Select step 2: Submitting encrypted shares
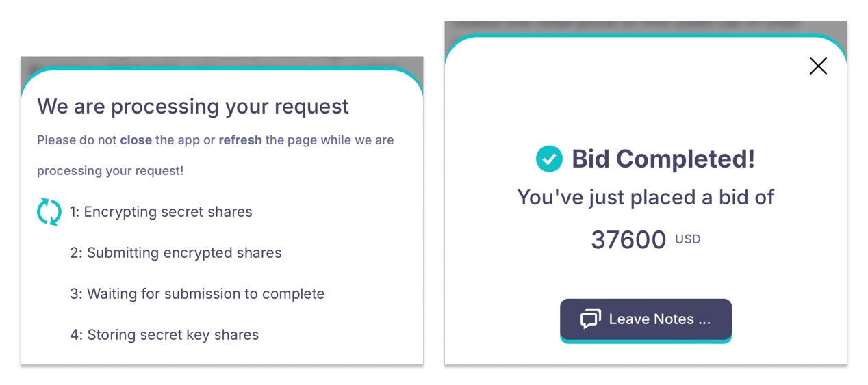 [175, 253]
